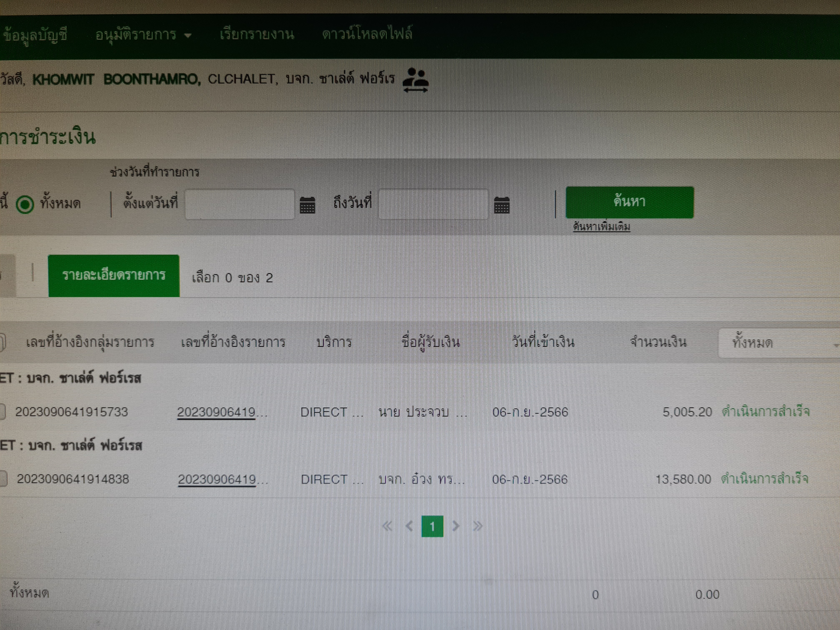Viewport: 840px width, 630px height.
Task: Check row 2023090641915733 checkbox
Action: [2, 412]
